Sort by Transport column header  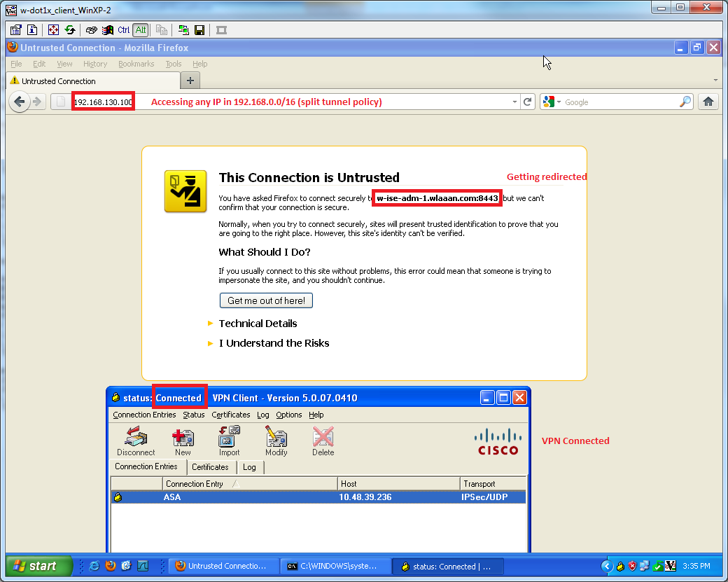click(x=493, y=483)
